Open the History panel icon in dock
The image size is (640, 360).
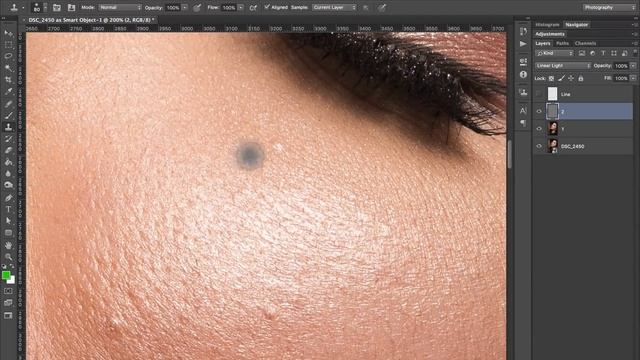[523, 32]
